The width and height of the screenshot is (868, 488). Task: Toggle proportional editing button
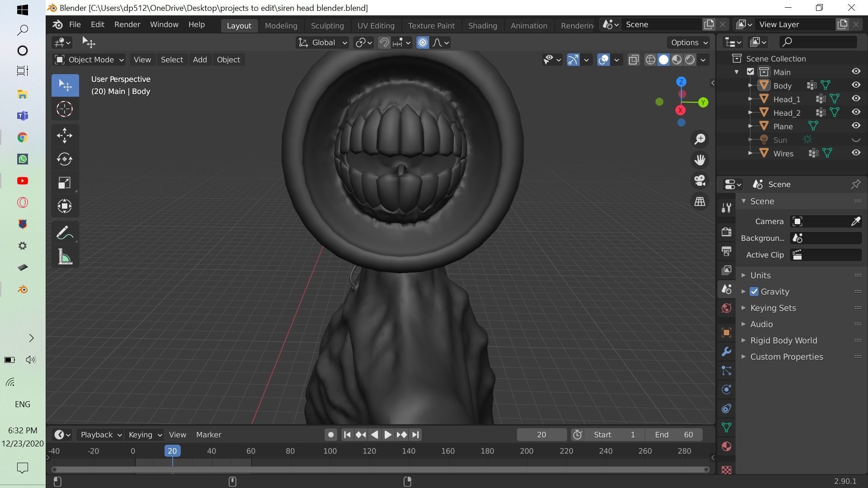[x=423, y=42]
